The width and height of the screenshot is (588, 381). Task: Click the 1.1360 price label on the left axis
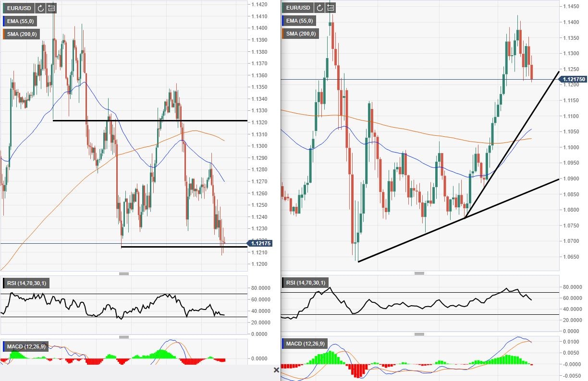coord(259,75)
